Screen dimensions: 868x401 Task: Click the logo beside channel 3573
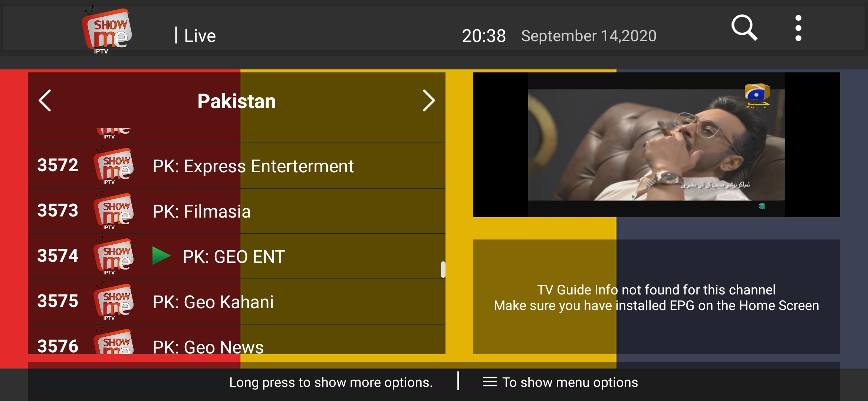click(113, 211)
